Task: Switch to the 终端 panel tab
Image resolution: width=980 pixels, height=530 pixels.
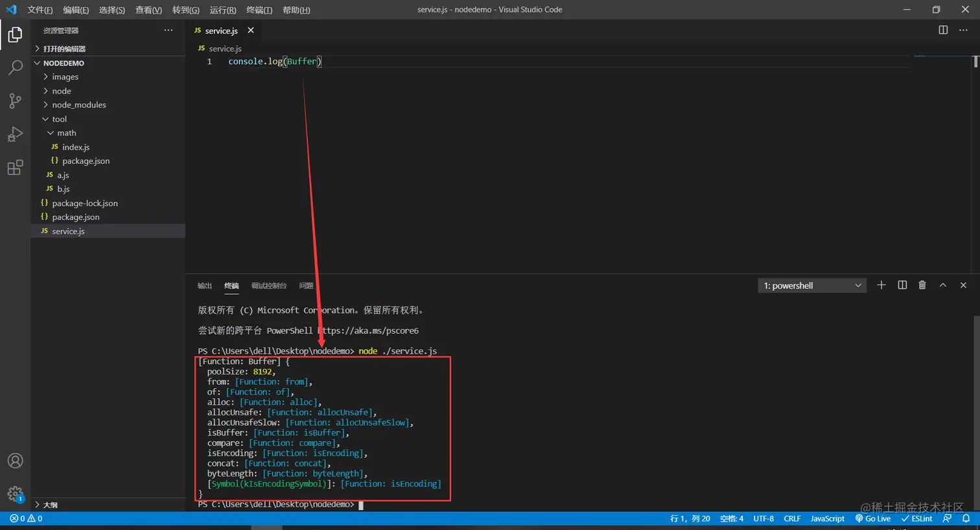Action: [231, 286]
